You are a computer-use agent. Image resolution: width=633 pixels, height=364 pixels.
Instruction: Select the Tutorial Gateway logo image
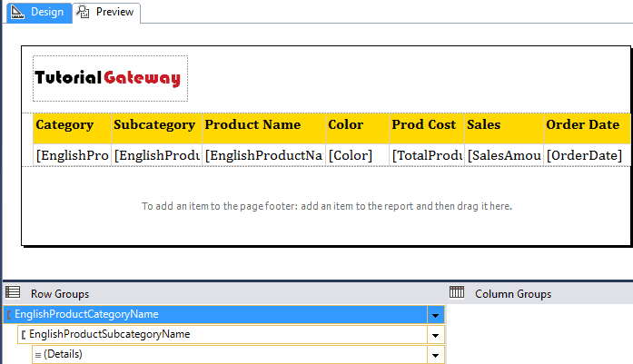click(x=110, y=78)
